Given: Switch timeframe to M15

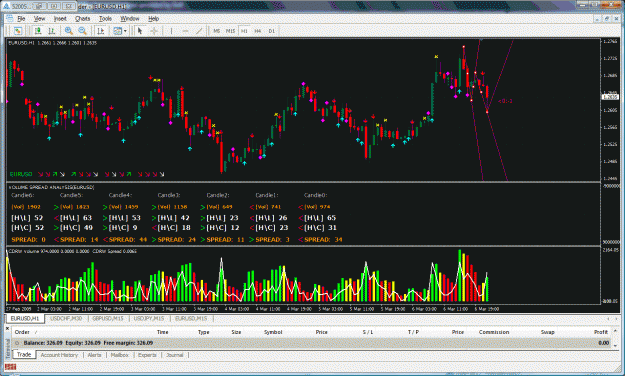Looking at the screenshot, I should 230,31.
